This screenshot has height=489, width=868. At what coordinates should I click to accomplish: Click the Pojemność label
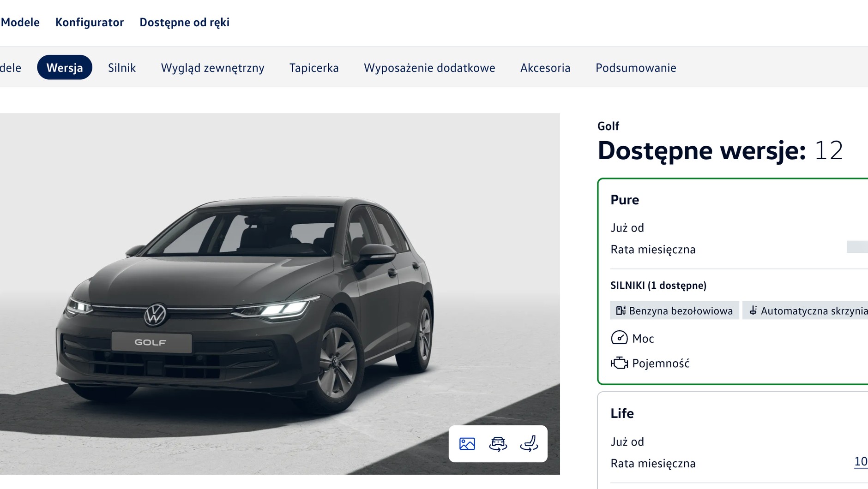click(661, 364)
